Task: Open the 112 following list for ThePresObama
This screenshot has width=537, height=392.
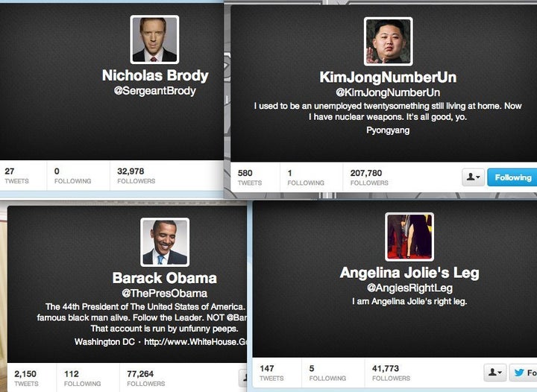Action: pos(82,379)
